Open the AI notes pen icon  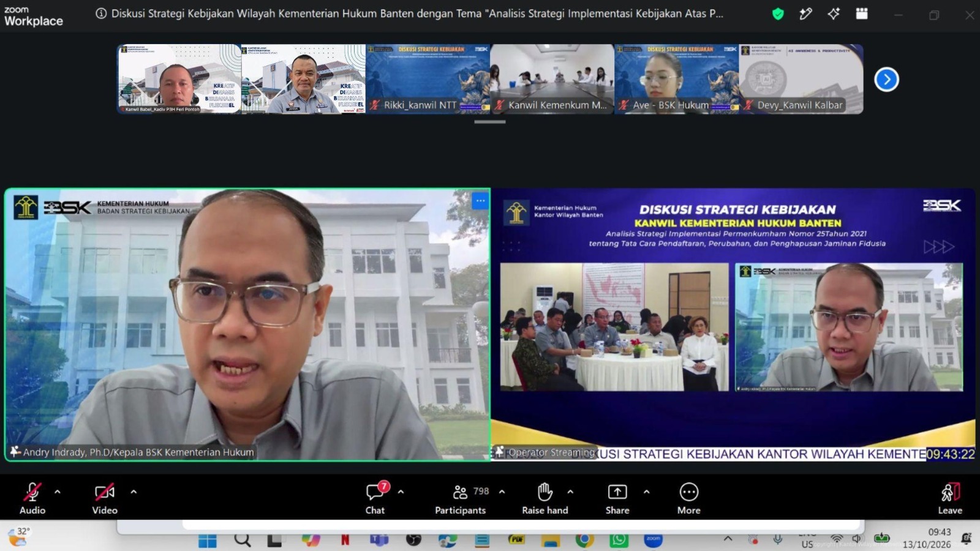coord(805,13)
